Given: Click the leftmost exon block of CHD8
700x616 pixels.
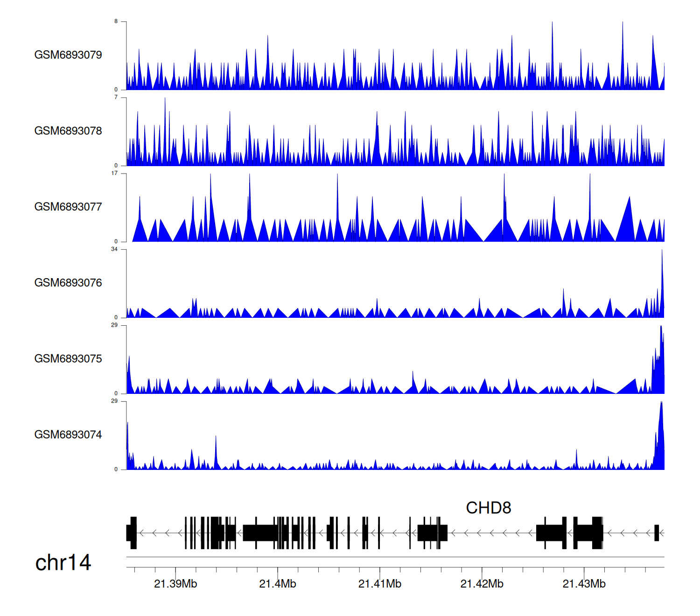Looking at the screenshot, I should tap(132, 532).
